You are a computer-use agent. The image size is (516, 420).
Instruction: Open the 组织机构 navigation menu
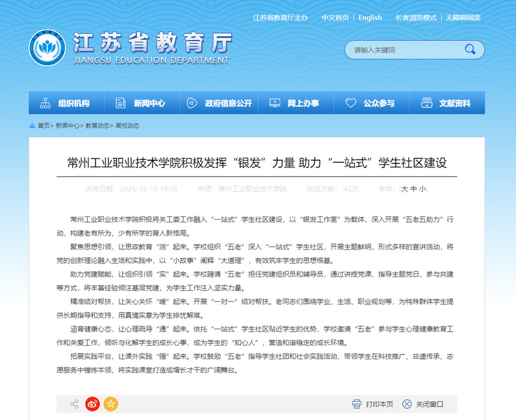65,103
